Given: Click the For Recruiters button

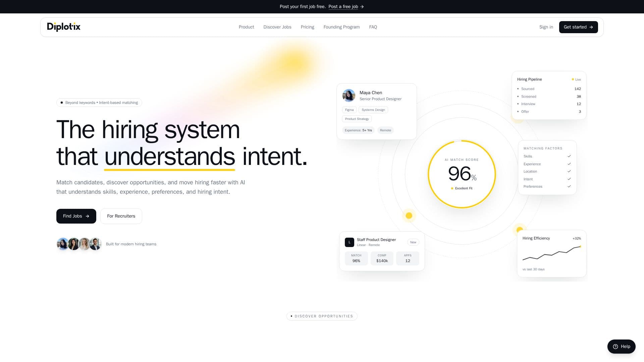Looking at the screenshot, I should pyautogui.click(x=121, y=216).
